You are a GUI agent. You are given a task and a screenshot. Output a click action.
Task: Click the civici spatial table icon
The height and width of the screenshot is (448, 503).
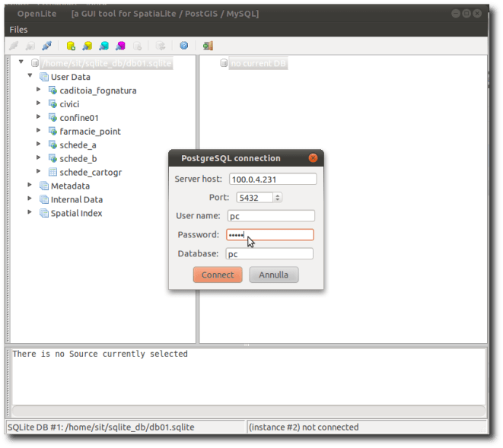[53, 104]
